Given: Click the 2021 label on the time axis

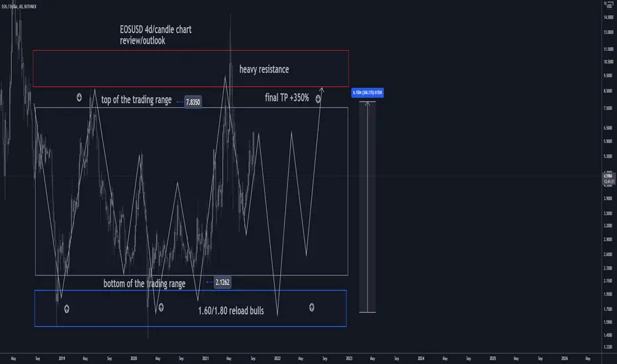Looking at the screenshot, I should tap(205, 359).
